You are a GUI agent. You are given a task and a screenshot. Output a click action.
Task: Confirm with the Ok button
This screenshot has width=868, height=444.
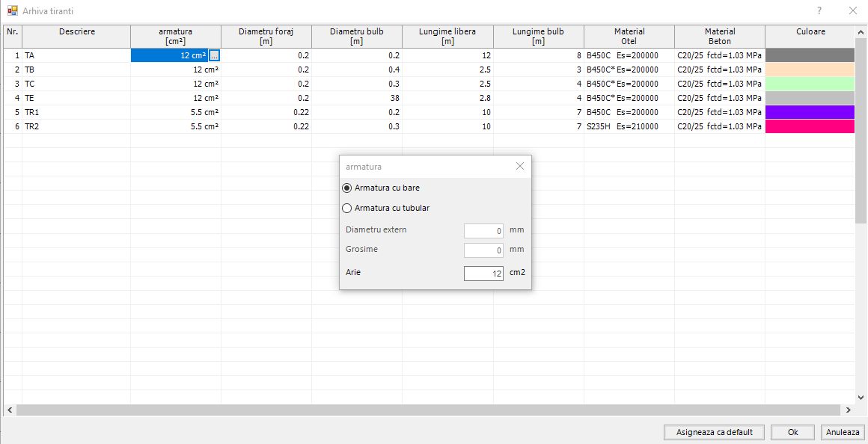point(792,432)
